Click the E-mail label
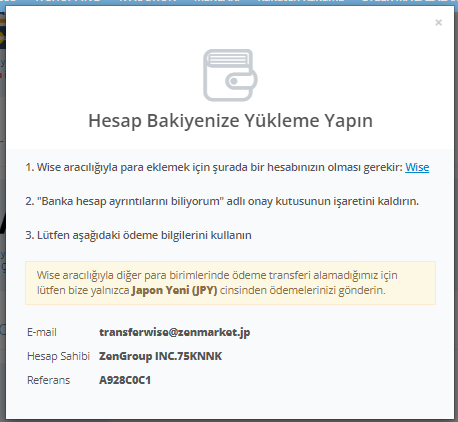Image resolution: width=458 pixels, height=422 pixels. pyautogui.click(x=42, y=332)
